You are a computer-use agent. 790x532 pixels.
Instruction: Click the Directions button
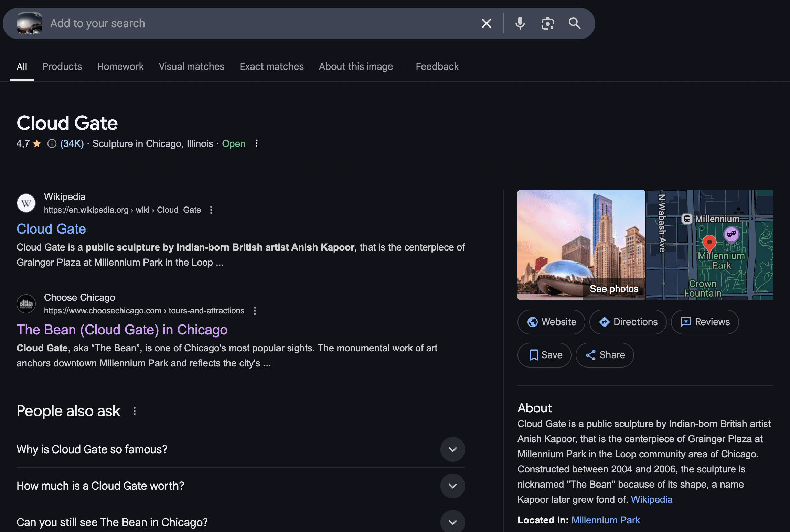point(628,322)
